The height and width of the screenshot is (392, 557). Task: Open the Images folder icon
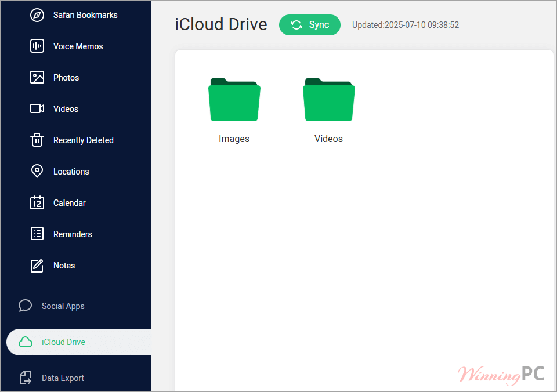[234, 99]
